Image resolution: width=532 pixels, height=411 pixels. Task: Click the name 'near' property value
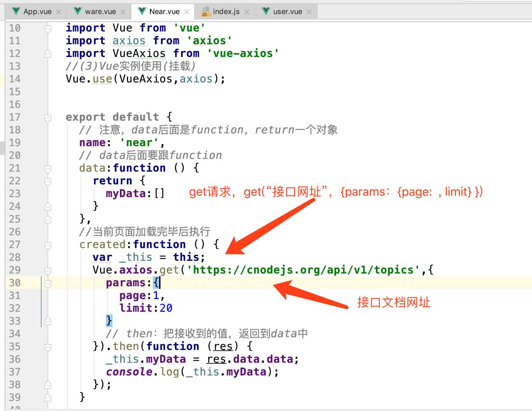pos(139,143)
